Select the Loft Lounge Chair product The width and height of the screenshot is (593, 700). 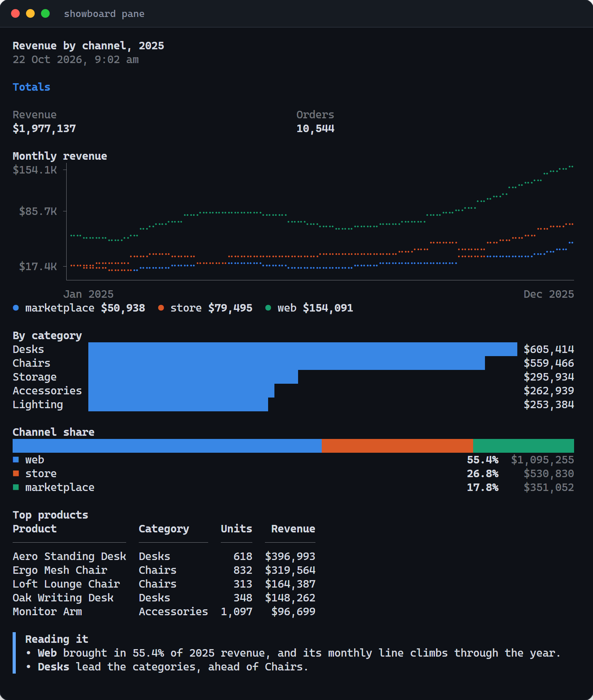pos(66,584)
